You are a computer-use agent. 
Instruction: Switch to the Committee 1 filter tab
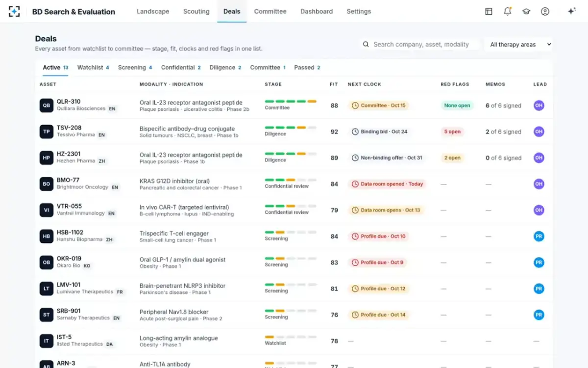(x=268, y=68)
